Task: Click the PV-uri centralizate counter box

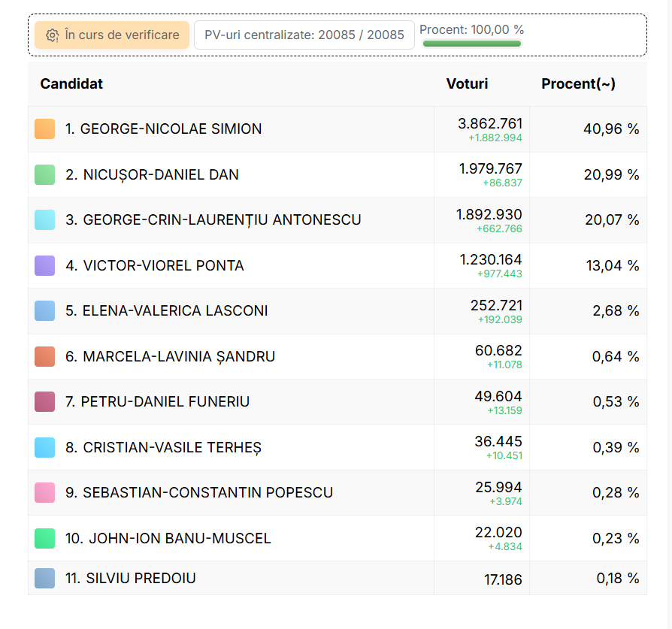Action: coord(304,35)
